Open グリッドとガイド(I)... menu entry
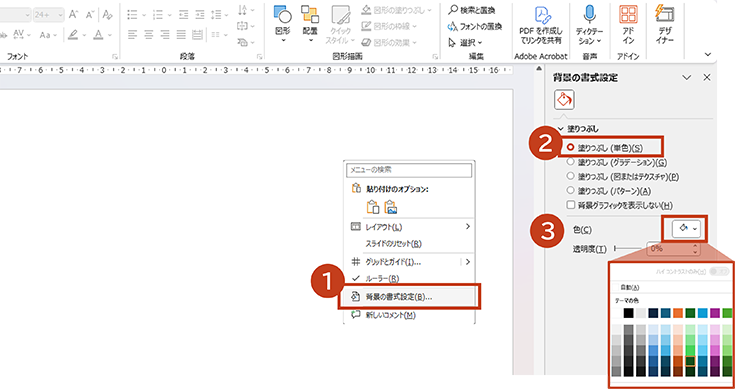Image resolution: width=735 pixels, height=389 pixels. (x=410, y=262)
